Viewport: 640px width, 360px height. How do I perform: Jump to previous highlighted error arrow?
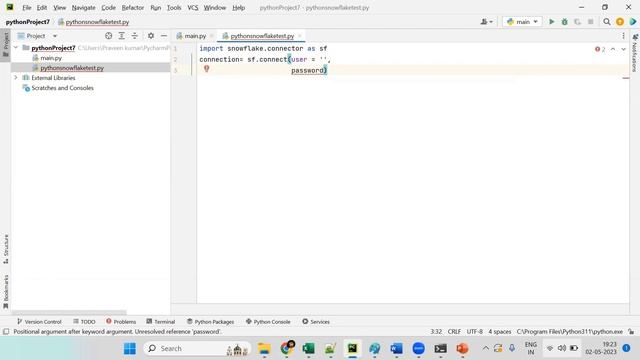click(x=613, y=49)
